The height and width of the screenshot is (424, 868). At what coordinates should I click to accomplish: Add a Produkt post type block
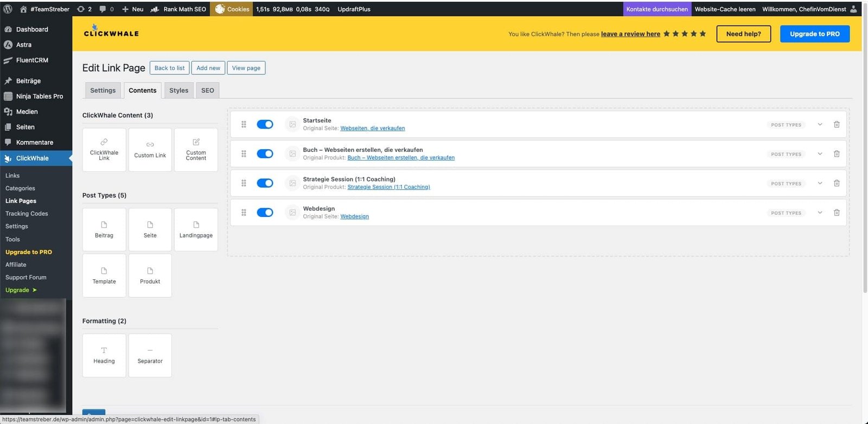point(150,275)
